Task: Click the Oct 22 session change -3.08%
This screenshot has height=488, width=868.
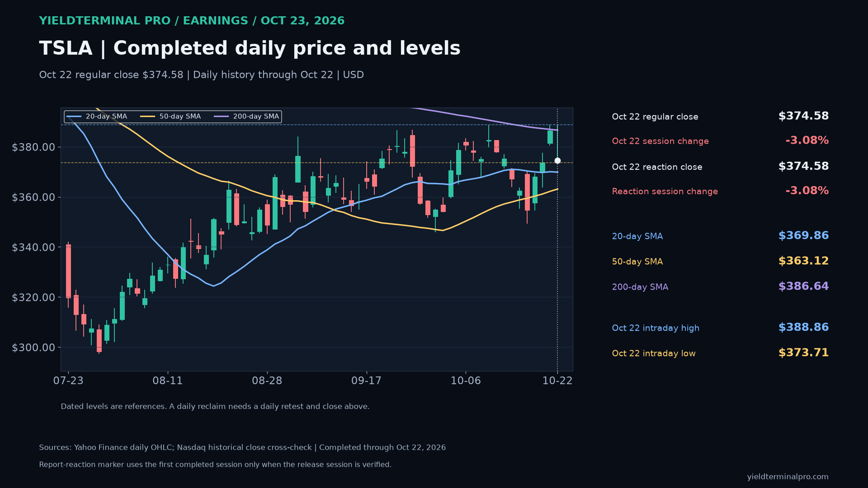Action: coord(807,141)
